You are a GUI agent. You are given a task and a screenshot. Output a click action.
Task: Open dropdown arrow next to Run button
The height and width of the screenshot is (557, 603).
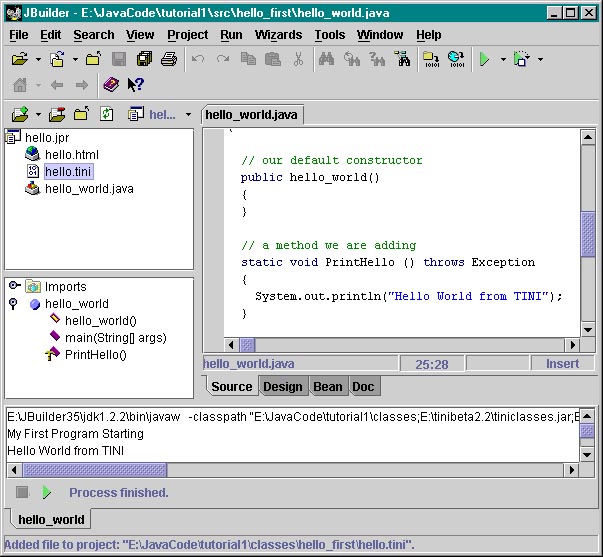[x=503, y=60]
